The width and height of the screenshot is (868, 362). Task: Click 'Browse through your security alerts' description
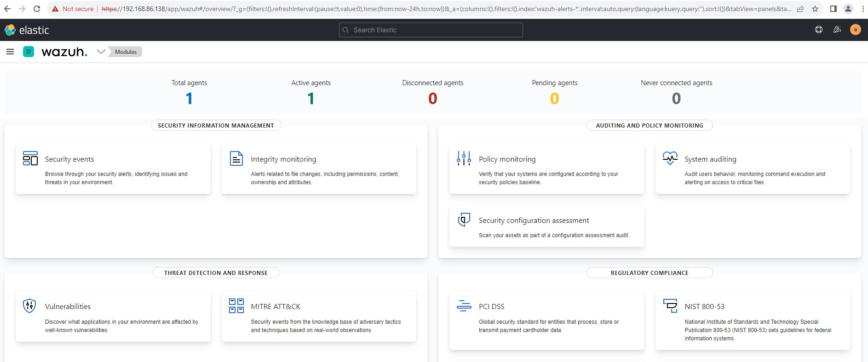point(116,178)
